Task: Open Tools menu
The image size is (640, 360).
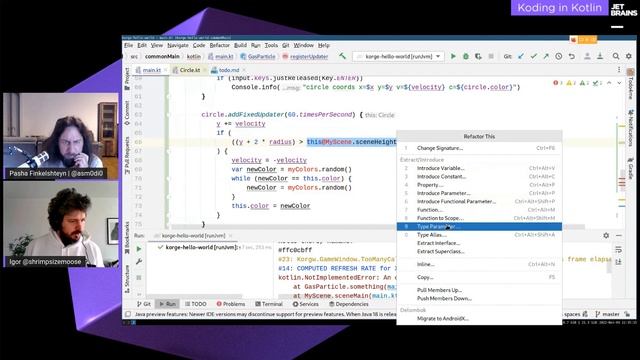Action: 271,45
